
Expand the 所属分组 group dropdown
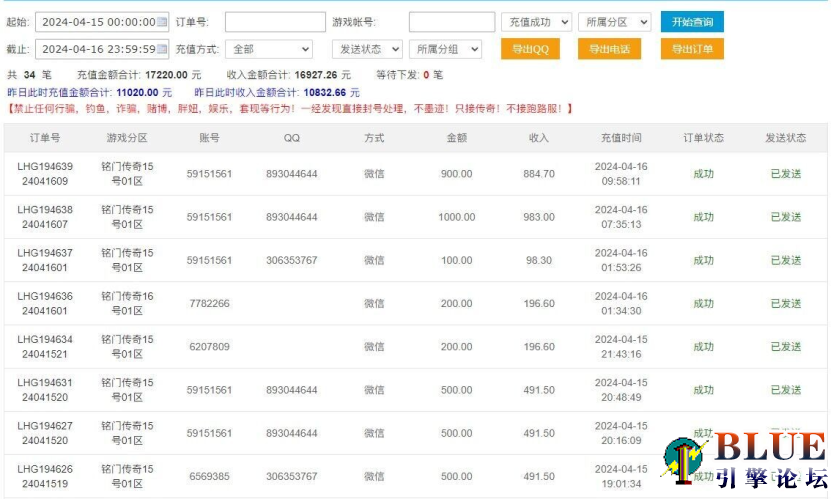click(x=446, y=49)
